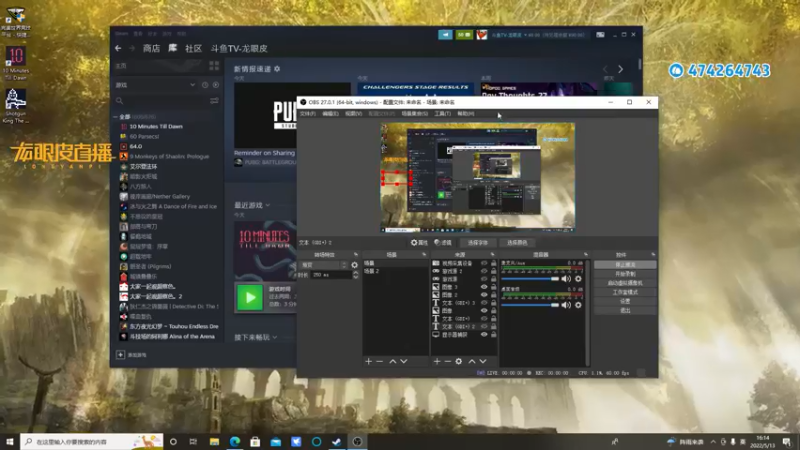Toggle visibility of 图像 3 source
Screen dimensions: 800x450
(484, 287)
